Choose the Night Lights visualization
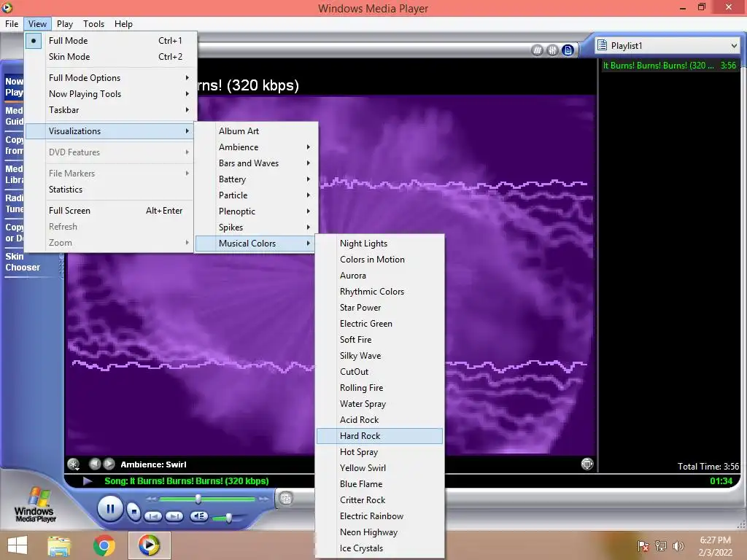Image resolution: width=747 pixels, height=560 pixels. point(379,244)
